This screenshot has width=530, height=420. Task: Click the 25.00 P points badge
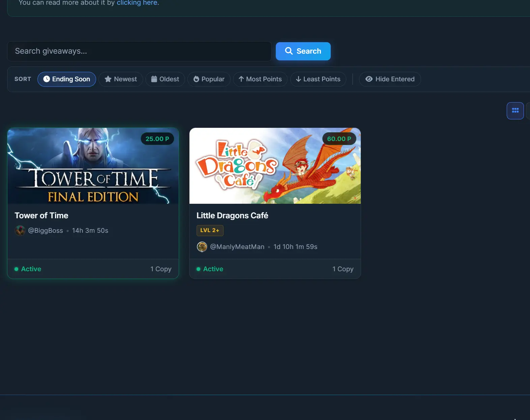[x=157, y=139]
